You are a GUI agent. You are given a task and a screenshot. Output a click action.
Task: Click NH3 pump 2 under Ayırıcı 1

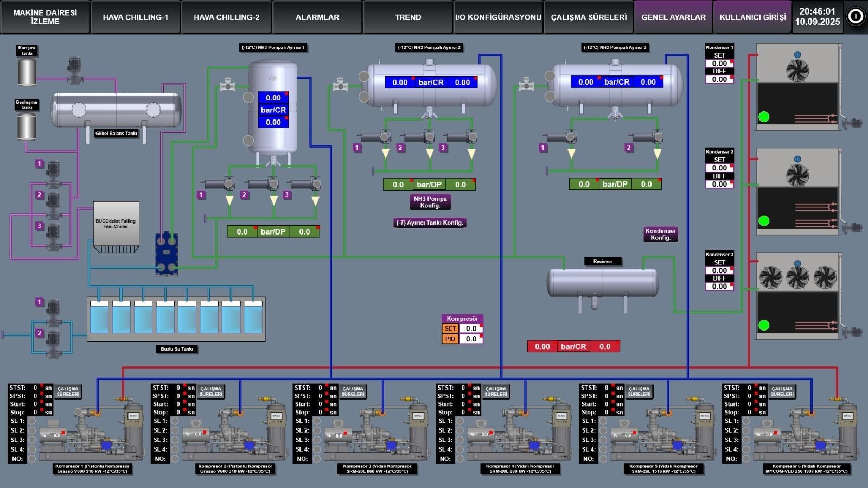(262, 185)
